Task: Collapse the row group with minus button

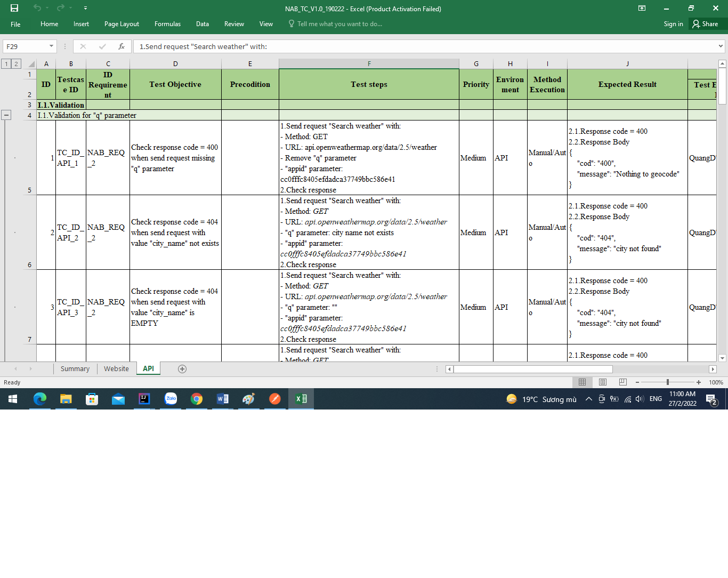Action: (6, 115)
